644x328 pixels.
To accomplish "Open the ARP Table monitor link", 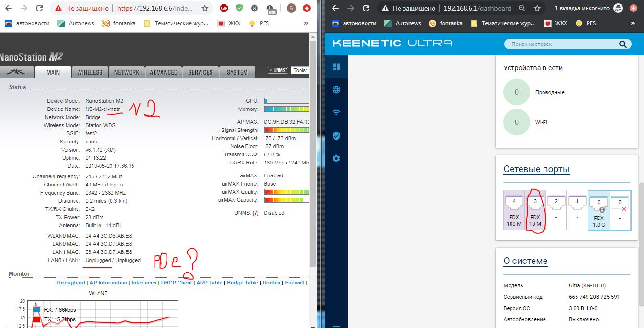I will point(209,283).
